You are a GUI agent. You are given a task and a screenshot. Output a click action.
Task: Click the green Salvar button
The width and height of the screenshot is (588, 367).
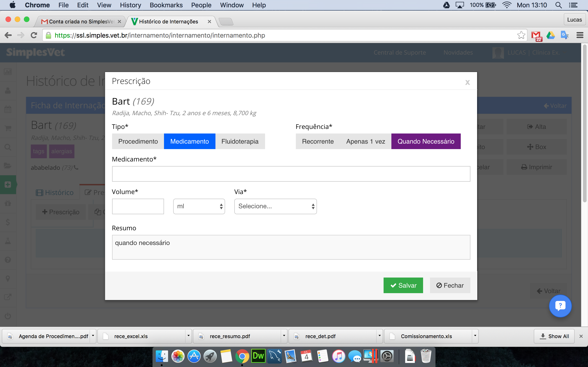point(403,285)
